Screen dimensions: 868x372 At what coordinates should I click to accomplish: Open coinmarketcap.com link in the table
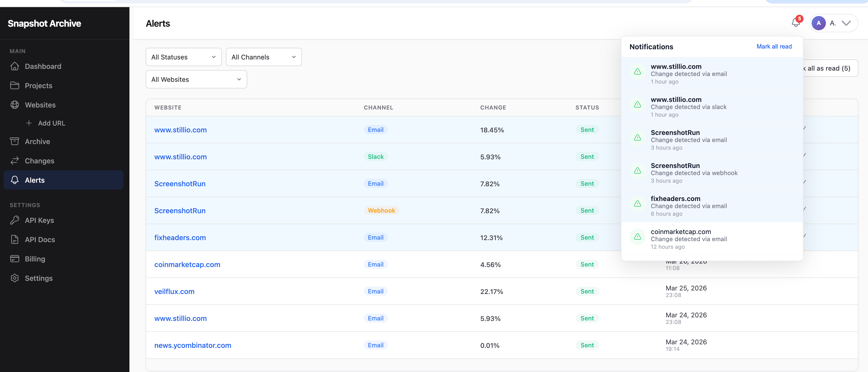[x=187, y=265]
